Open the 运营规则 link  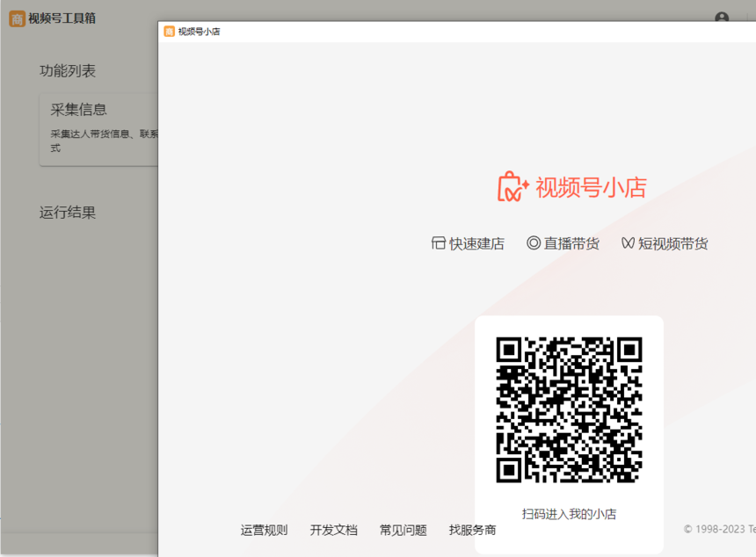tap(265, 530)
